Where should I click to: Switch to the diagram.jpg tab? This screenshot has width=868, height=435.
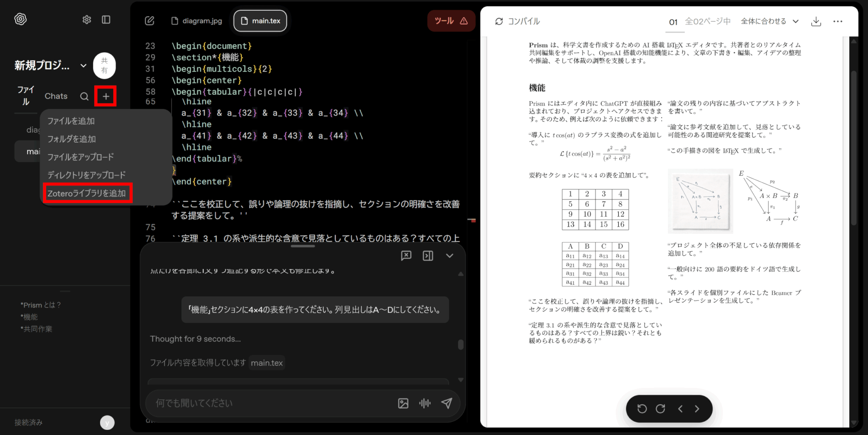197,21
